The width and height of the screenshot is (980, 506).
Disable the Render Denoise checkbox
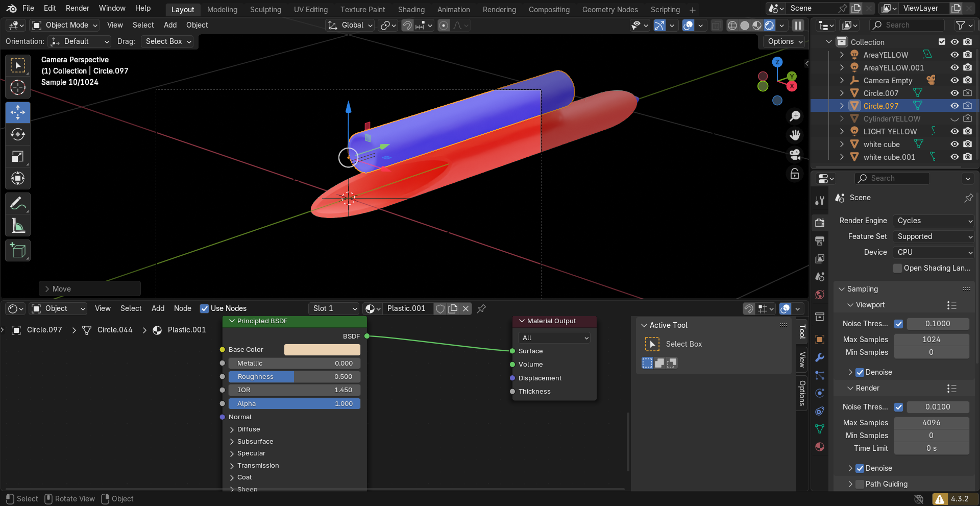(x=860, y=468)
